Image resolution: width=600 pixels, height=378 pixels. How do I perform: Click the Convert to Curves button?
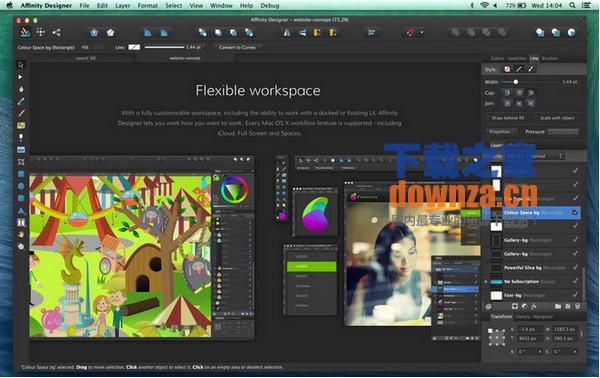[x=237, y=47]
